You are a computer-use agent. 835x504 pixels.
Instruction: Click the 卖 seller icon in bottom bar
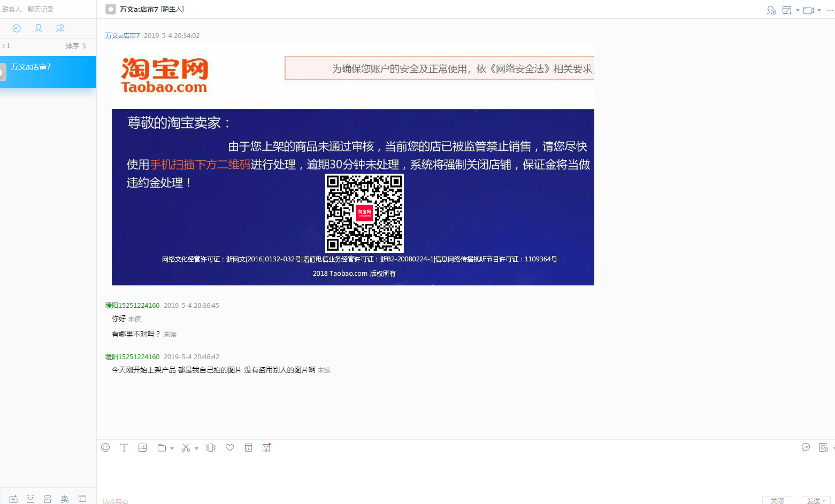click(65, 499)
